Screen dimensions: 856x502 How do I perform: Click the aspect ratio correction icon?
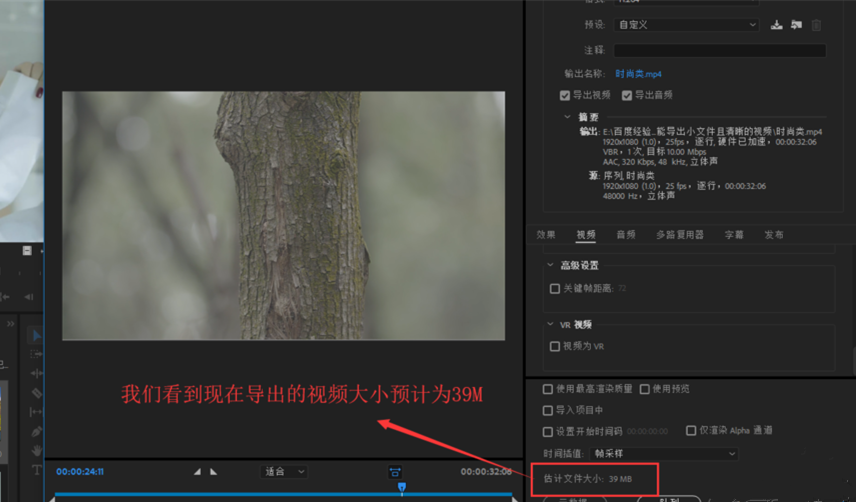point(395,472)
